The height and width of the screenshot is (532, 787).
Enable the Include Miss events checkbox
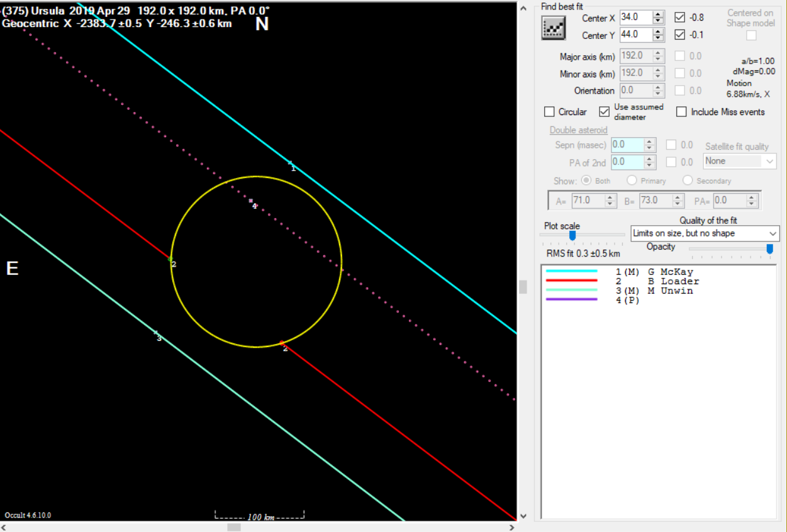681,112
